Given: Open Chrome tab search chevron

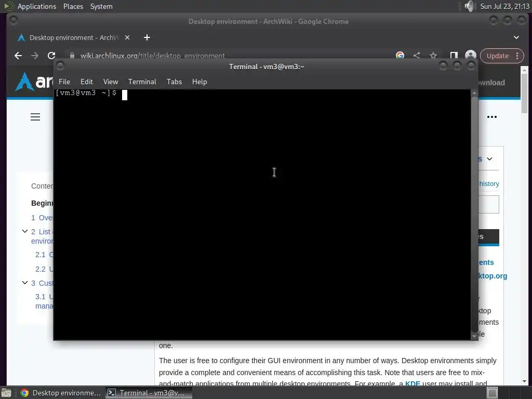Looking at the screenshot, I should (x=516, y=37).
